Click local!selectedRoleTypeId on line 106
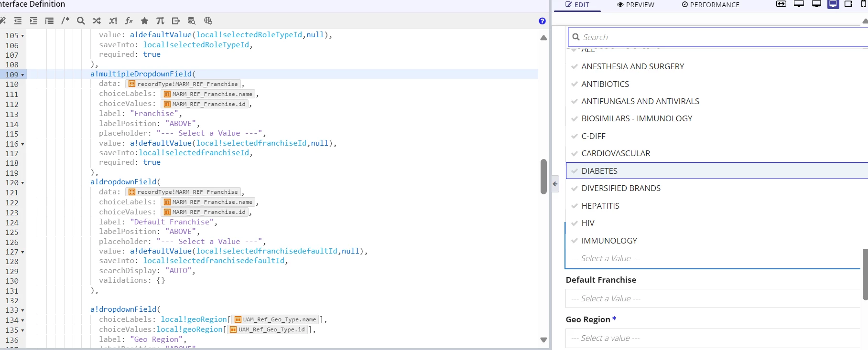868x350 pixels. point(196,45)
